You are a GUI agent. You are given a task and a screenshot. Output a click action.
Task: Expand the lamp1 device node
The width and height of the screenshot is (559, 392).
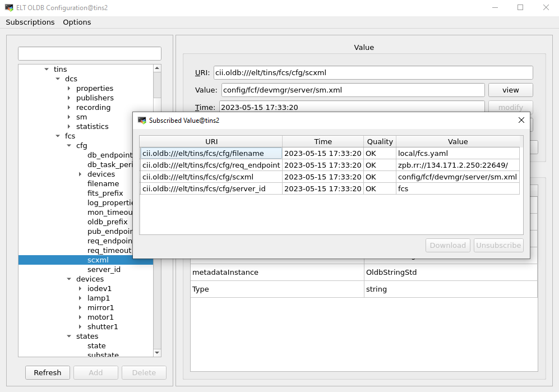click(80, 298)
